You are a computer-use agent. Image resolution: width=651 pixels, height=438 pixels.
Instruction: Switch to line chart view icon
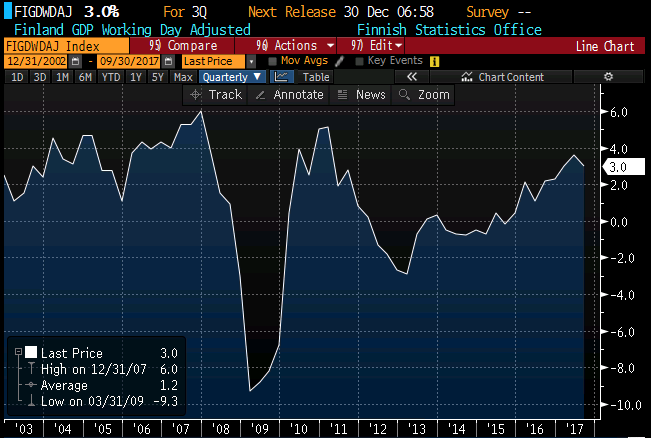tap(283, 77)
